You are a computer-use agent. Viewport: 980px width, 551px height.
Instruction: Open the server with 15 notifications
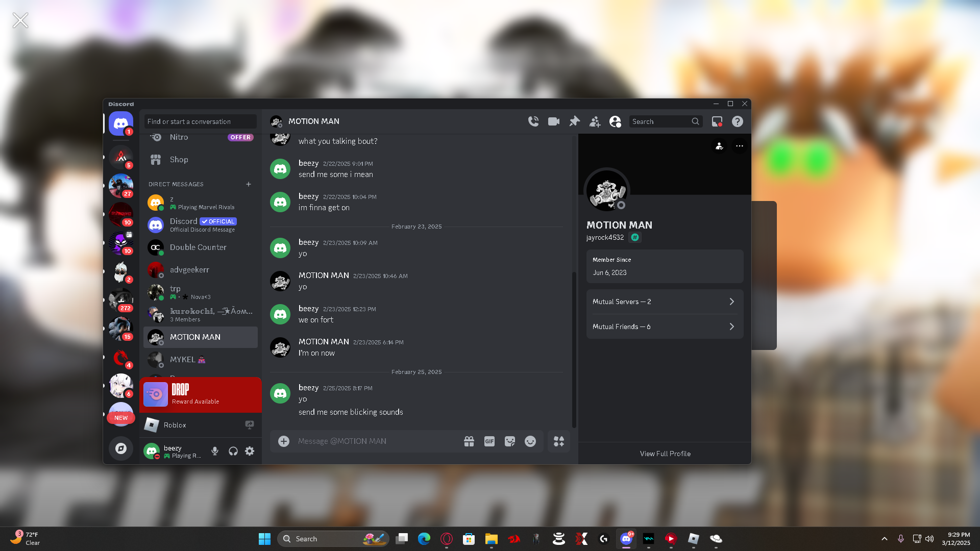tap(121, 329)
